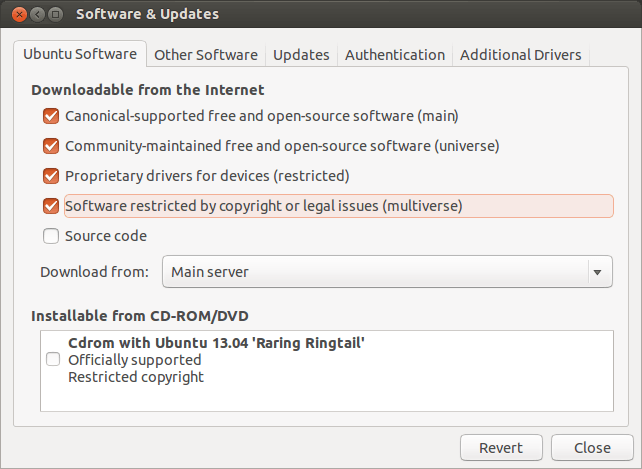Screen dimensions: 642x469
Task: Minimize the Software & Updates window
Action: 35,14
